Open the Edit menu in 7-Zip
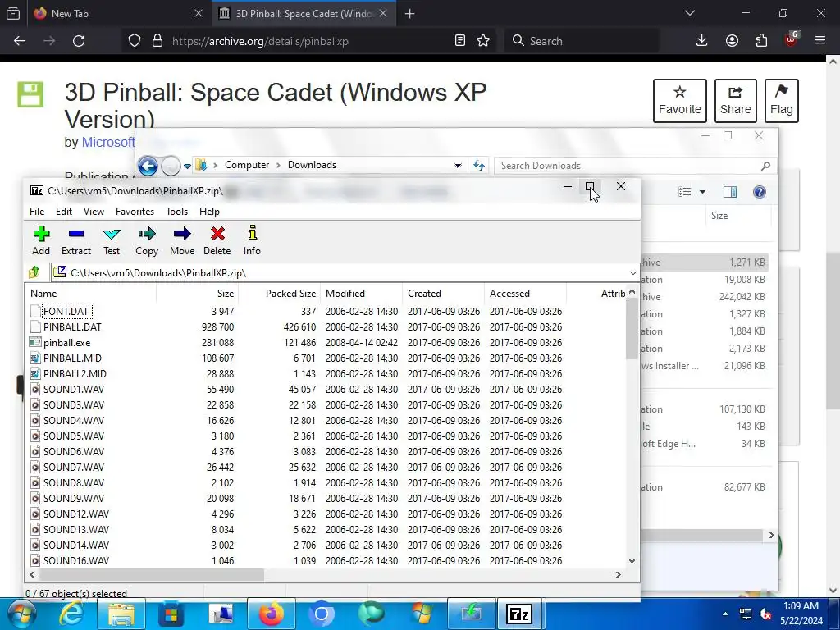This screenshot has height=630, width=840. click(x=64, y=212)
